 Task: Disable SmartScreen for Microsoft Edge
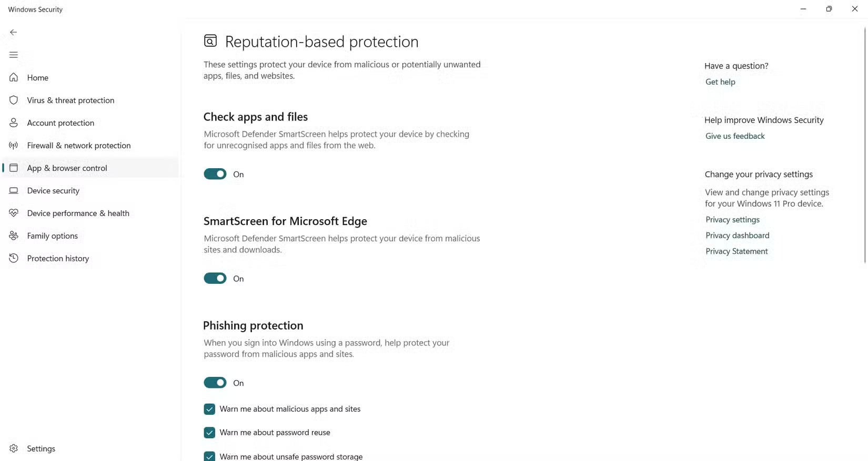coord(215,278)
